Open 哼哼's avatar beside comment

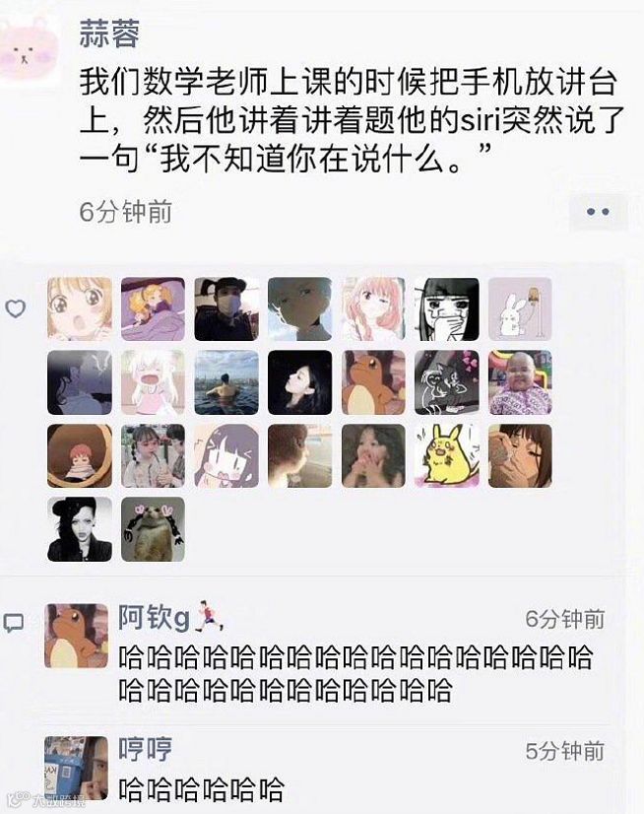click(77, 768)
